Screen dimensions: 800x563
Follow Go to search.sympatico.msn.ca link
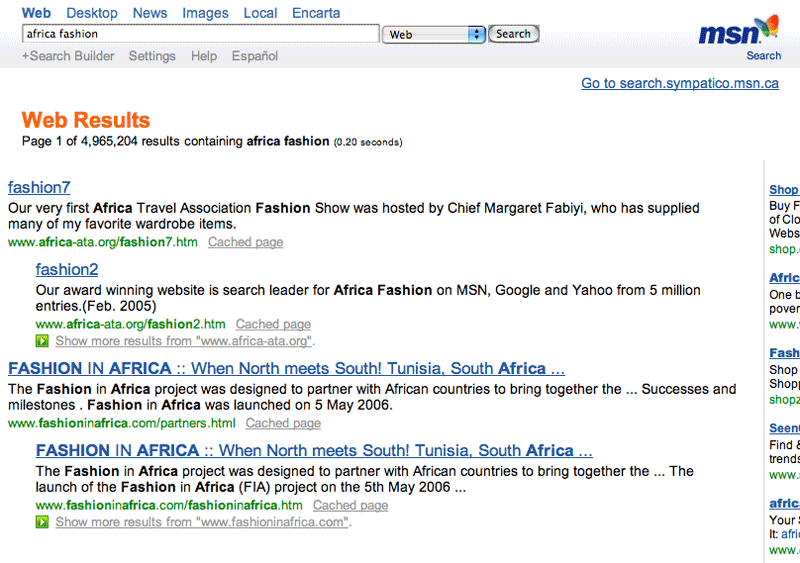pos(680,83)
